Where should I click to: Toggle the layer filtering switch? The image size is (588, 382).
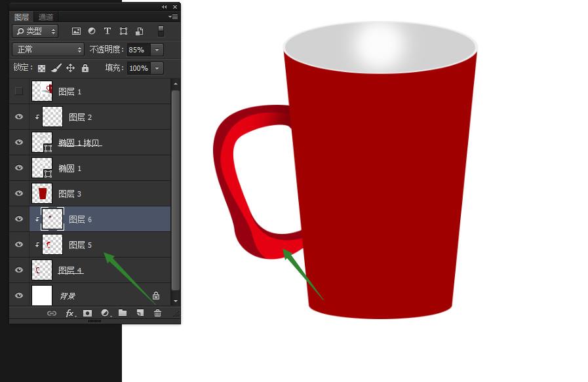[x=161, y=31]
